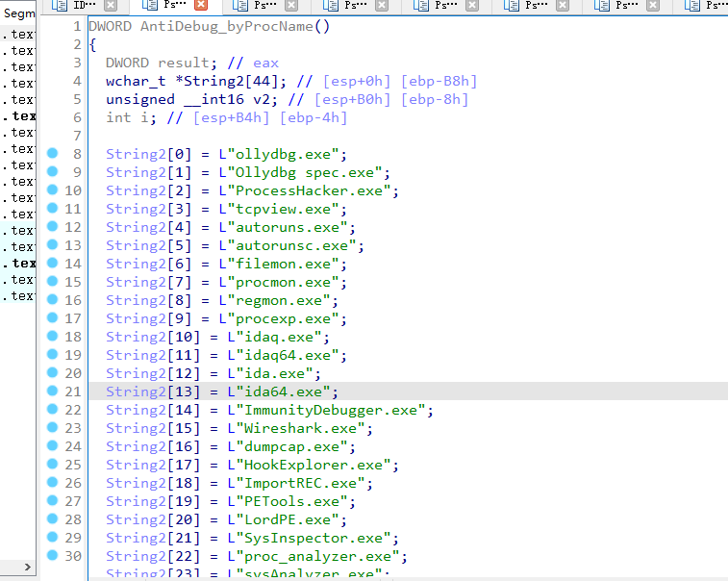The width and height of the screenshot is (728, 581).
Task: Toggle breakpoint dot on line 9
Action: click(53, 171)
